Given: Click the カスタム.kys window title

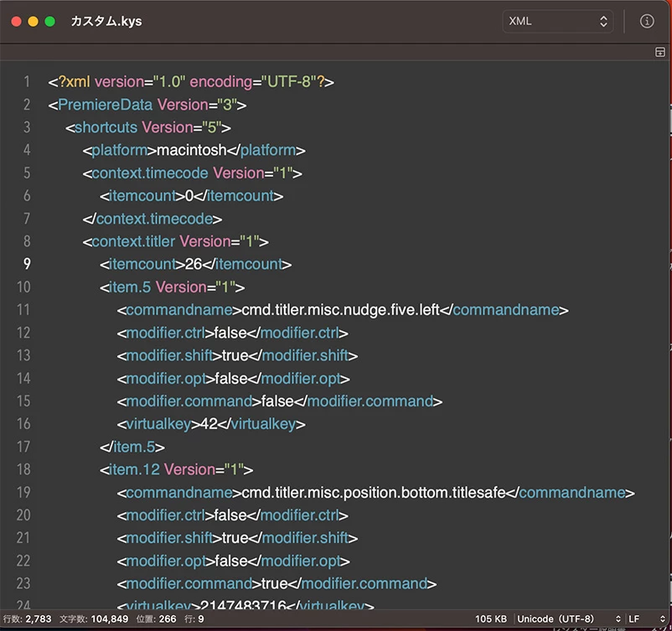Looking at the screenshot, I should point(106,21).
